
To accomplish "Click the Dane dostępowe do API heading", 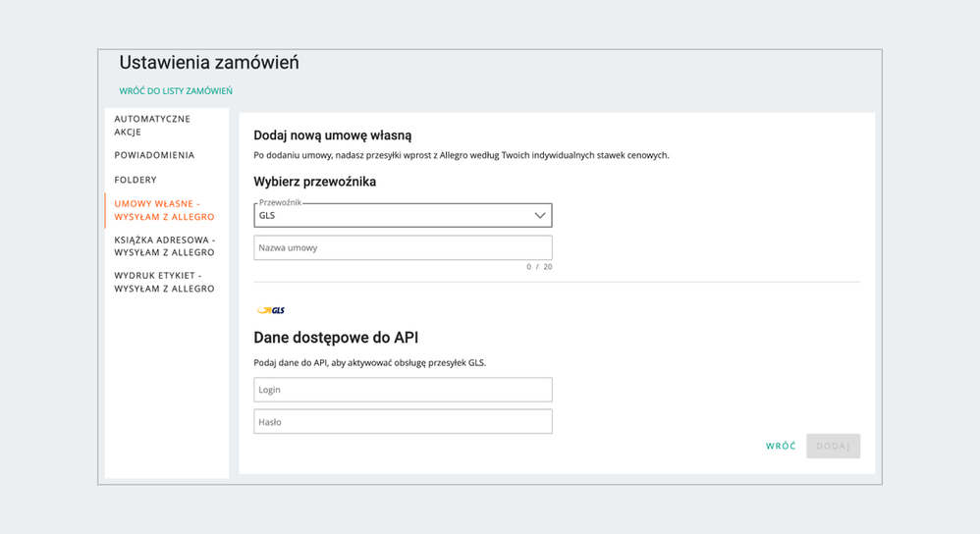I will point(336,338).
